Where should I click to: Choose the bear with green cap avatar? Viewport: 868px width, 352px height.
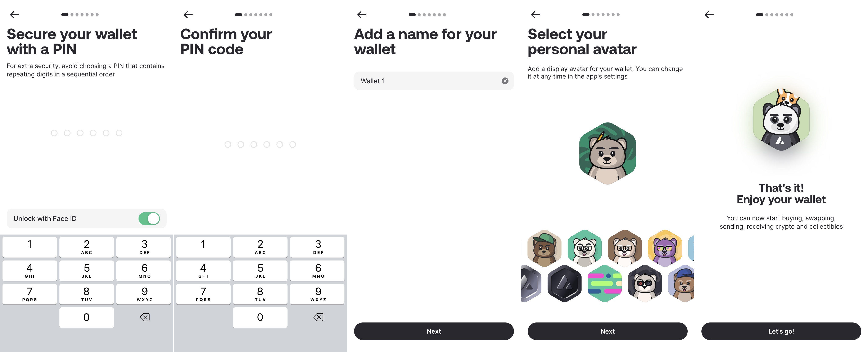[x=544, y=249]
